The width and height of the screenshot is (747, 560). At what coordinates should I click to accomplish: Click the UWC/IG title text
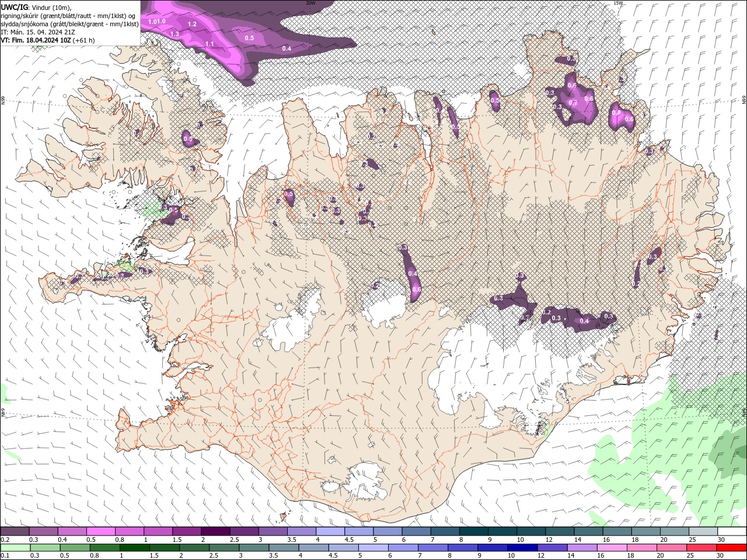coord(15,7)
